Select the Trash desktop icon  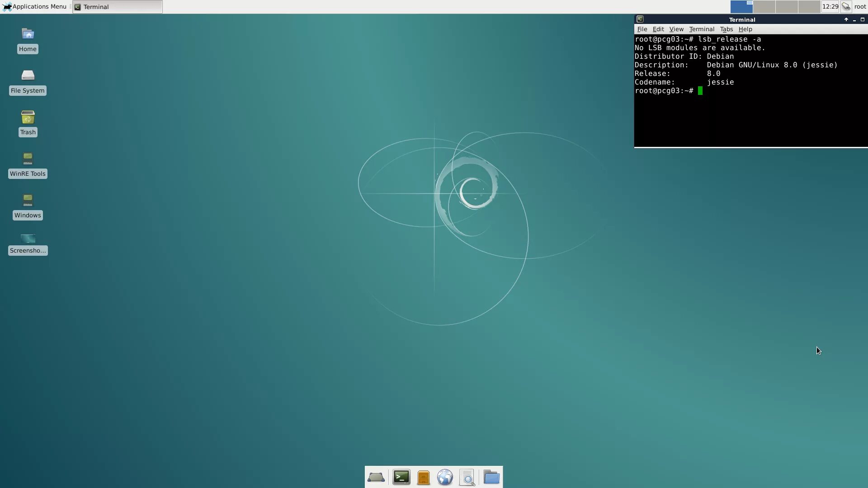[x=28, y=123]
